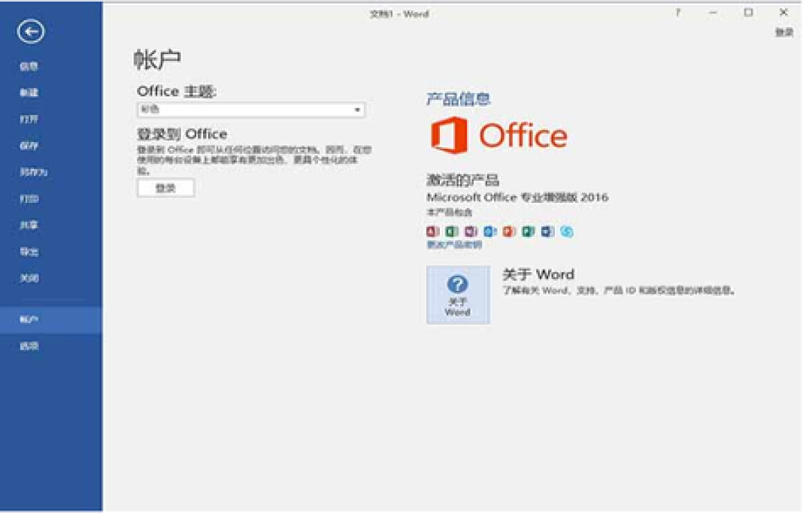Click the 激活的产品 heading
The image size is (812, 514).
coord(462,180)
